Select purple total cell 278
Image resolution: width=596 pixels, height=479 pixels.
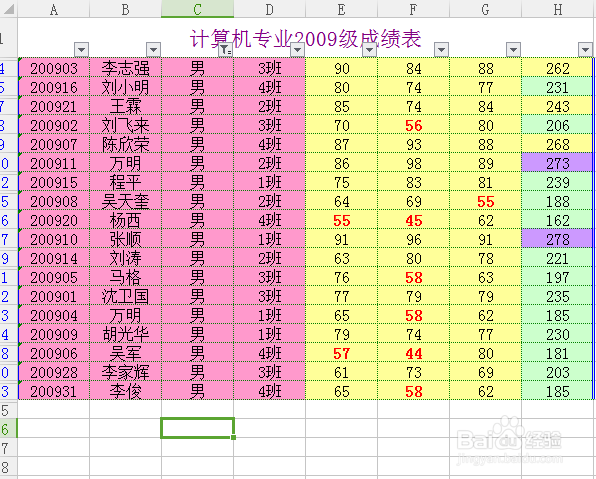558,239
